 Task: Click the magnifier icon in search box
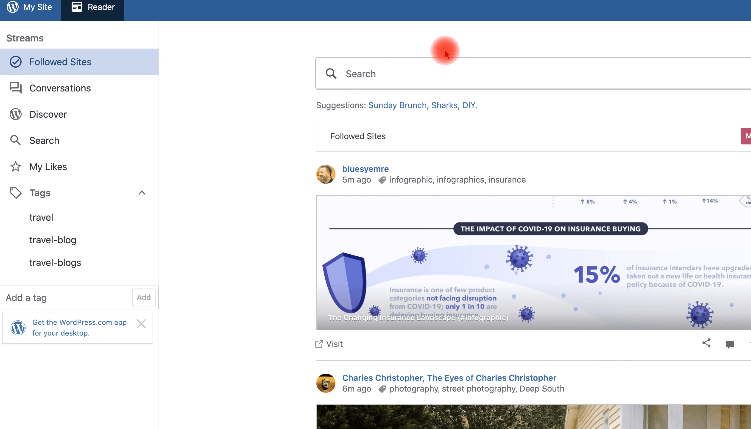pyautogui.click(x=331, y=73)
